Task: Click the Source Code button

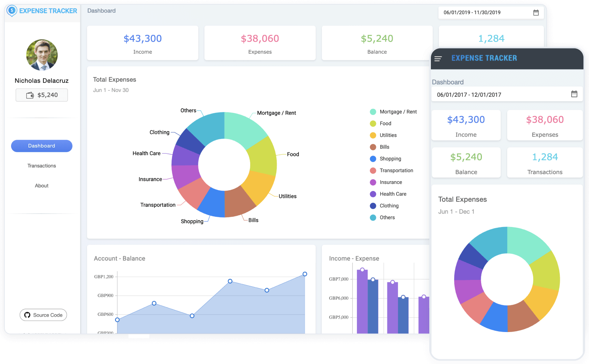Action: pyautogui.click(x=43, y=315)
